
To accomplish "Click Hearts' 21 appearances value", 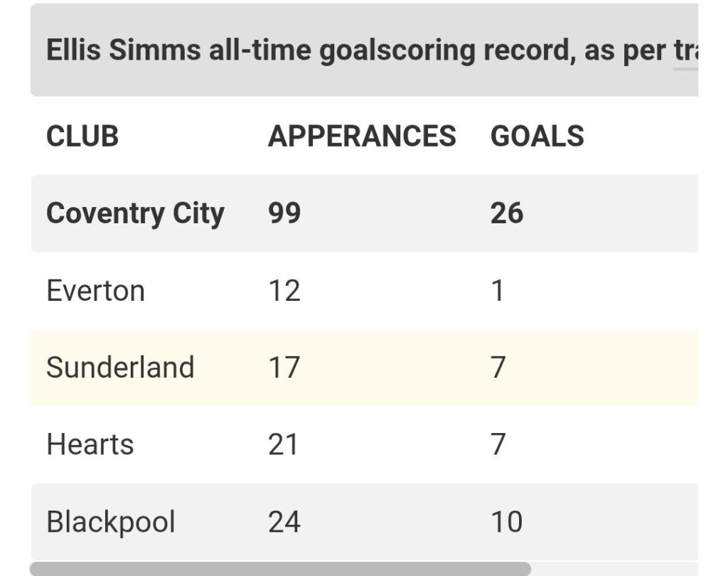I will (x=283, y=444).
